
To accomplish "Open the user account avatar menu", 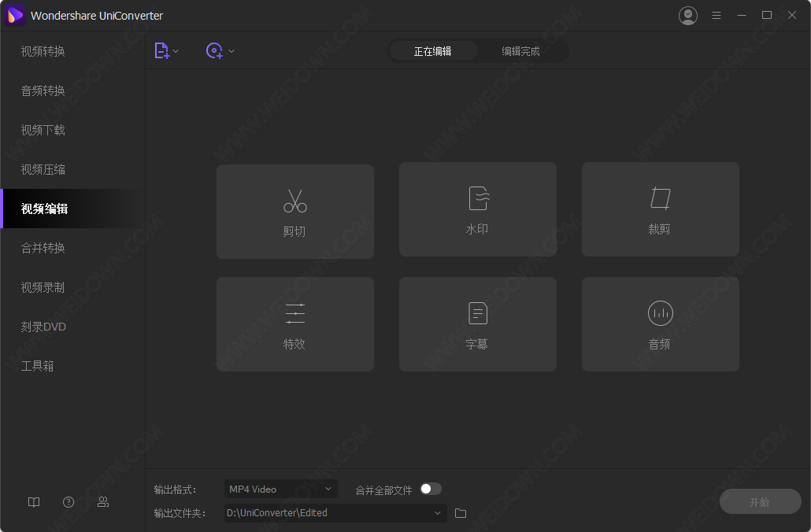I will 687,15.
